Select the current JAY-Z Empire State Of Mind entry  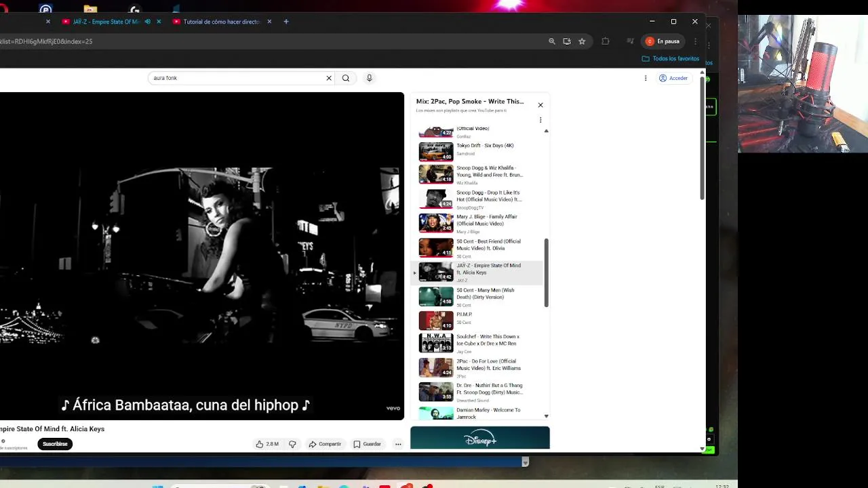[477, 272]
